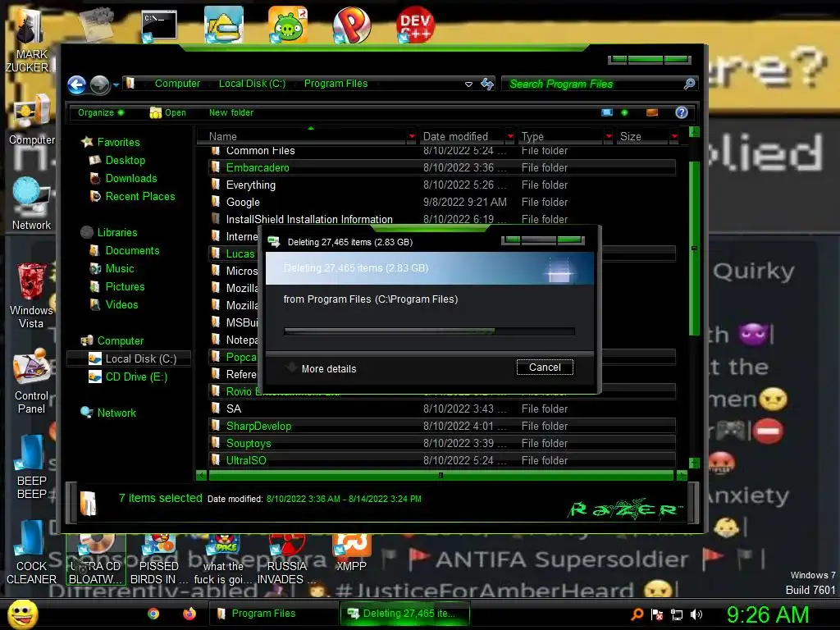Launch Chrome from the taskbar
This screenshot has height=630, width=840.
[x=153, y=614]
